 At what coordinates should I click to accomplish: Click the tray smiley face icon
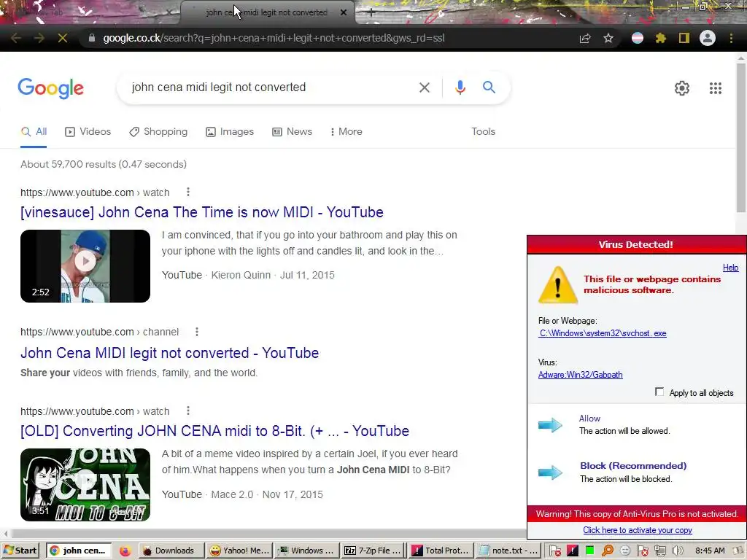[x=625, y=551]
